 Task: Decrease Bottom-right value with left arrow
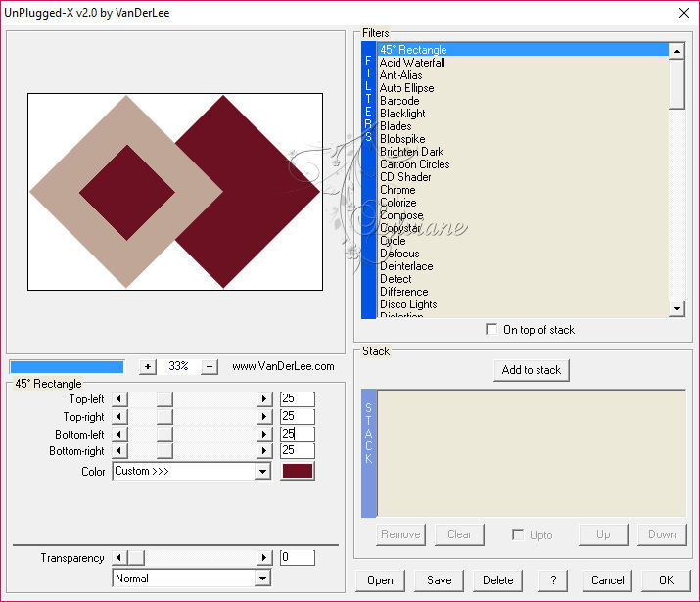coord(119,450)
